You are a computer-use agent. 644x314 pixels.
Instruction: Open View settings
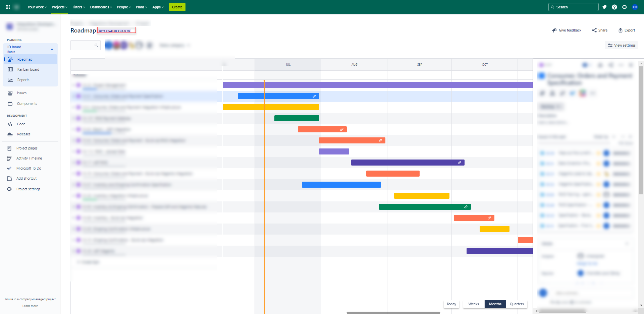pos(622,45)
